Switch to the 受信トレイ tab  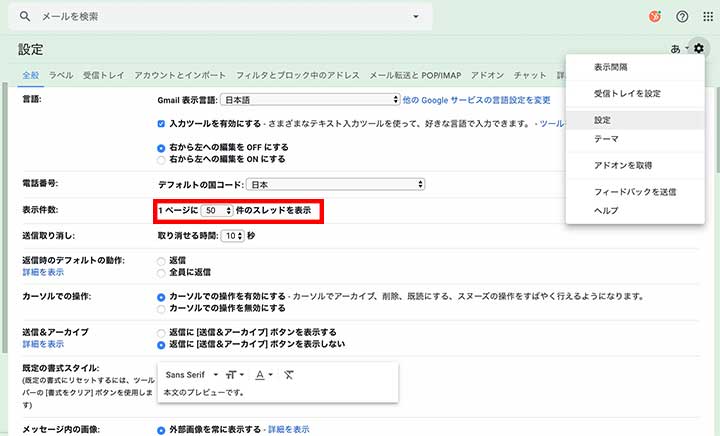pyautogui.click(x=103, y=75)
